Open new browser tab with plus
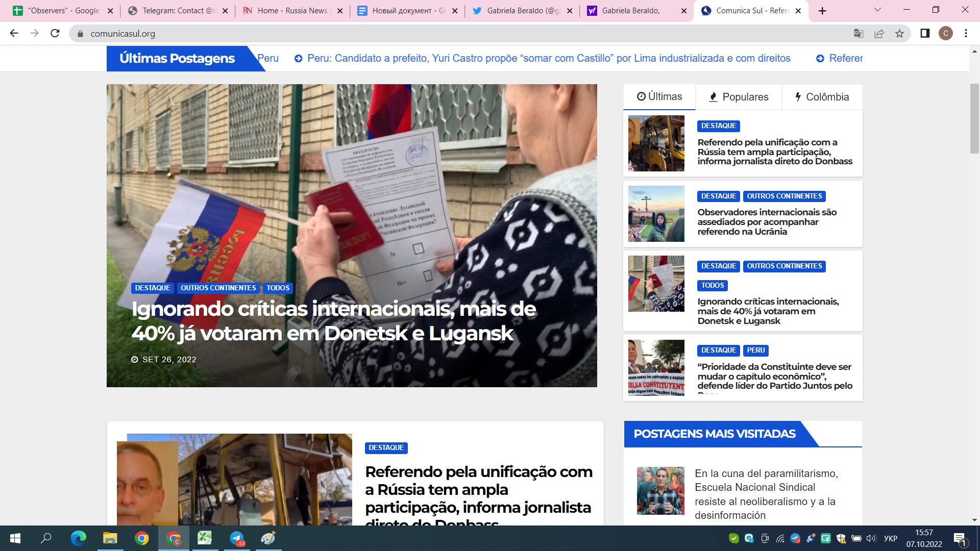Image resolution: width=980 pixels, height=551 pixels. 822,11
